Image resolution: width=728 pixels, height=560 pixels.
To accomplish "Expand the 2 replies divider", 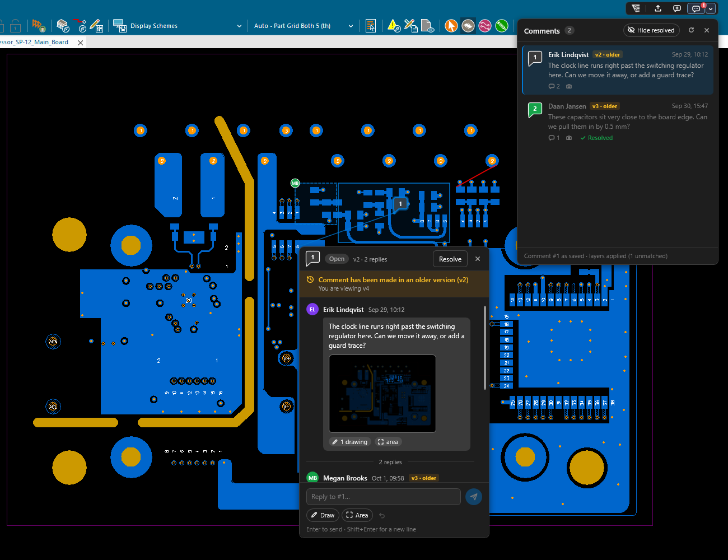I will tap(390, 462).
